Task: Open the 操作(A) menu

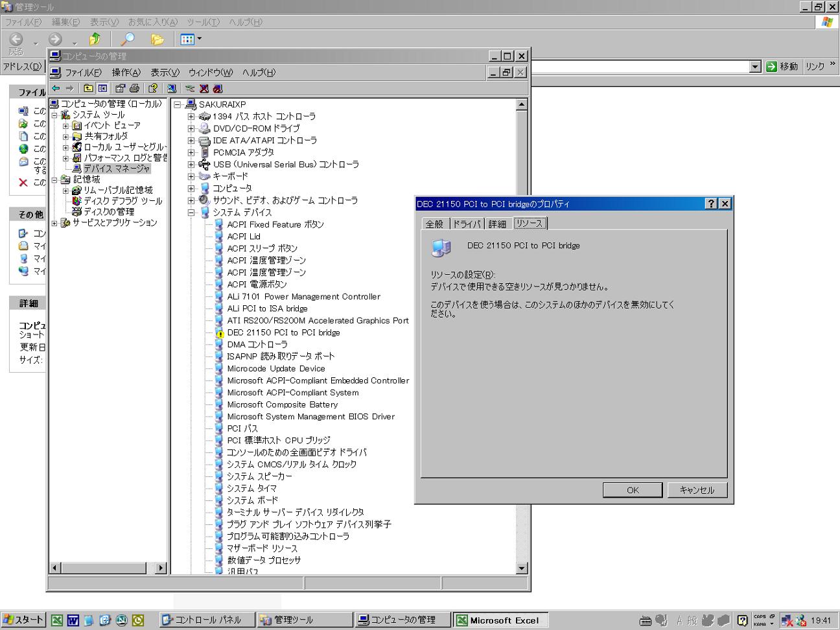Action: (126, 73)
